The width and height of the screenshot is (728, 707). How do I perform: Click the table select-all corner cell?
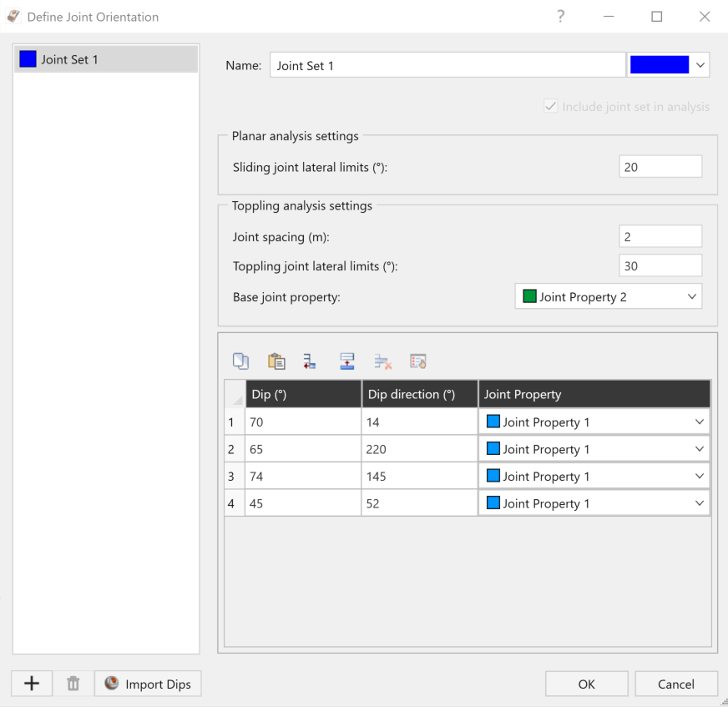tap(235, 394)
